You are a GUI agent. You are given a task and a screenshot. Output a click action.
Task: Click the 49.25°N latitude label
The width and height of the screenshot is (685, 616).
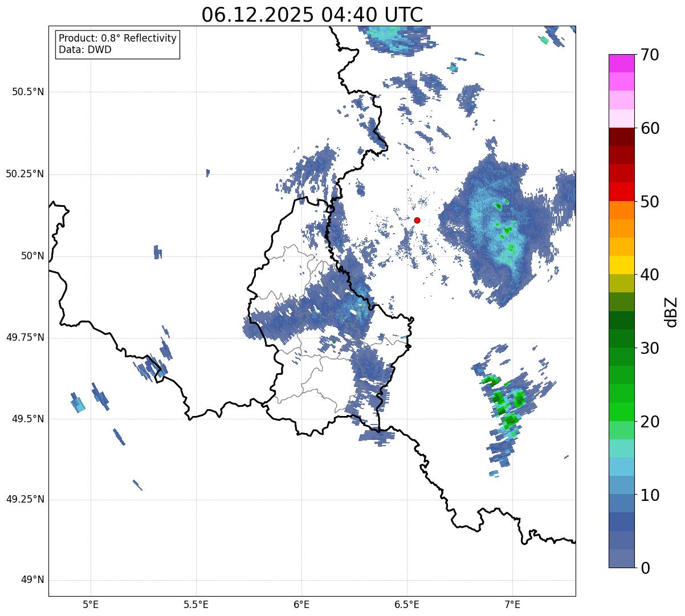point(25,500)
